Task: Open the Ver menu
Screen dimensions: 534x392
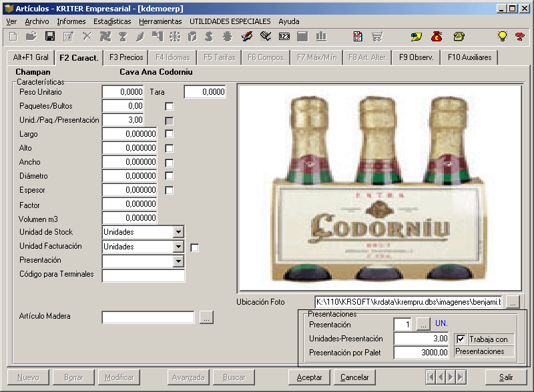Action: click(x=11, y=21)
